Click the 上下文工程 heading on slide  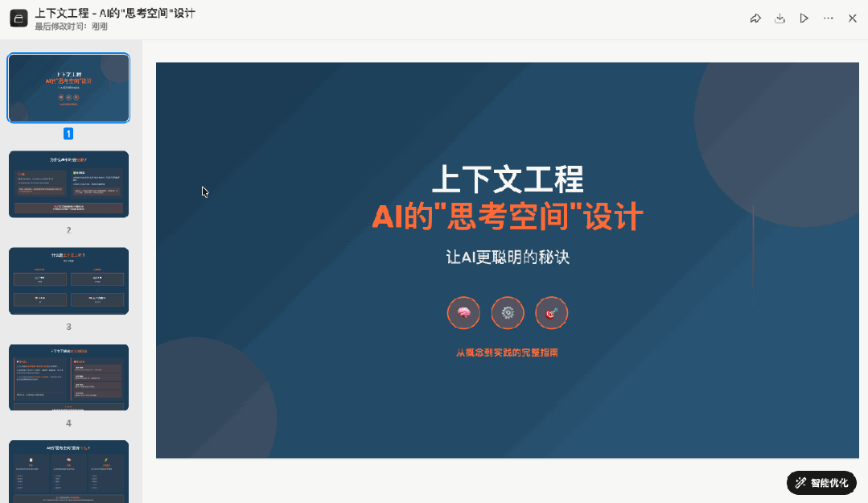pos(508,179)
